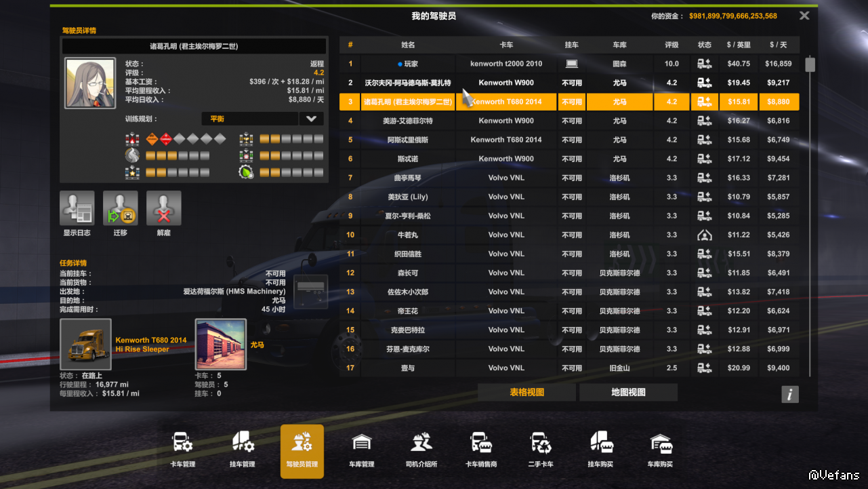Select driver 织田信胜
Image resolution: width=868 pixels, height=489 pixels.
point(407,254)
